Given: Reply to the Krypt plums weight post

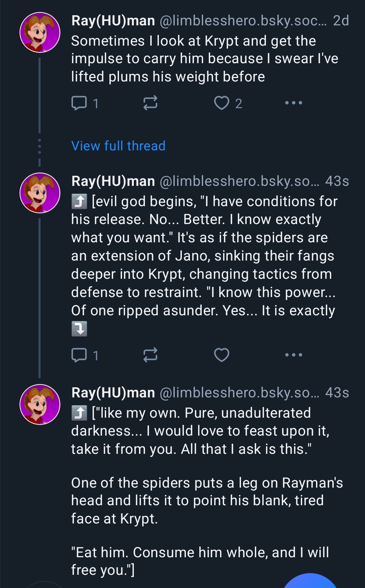Looking at the screenshot, I should pyautogui.click(x=80, y=103).
